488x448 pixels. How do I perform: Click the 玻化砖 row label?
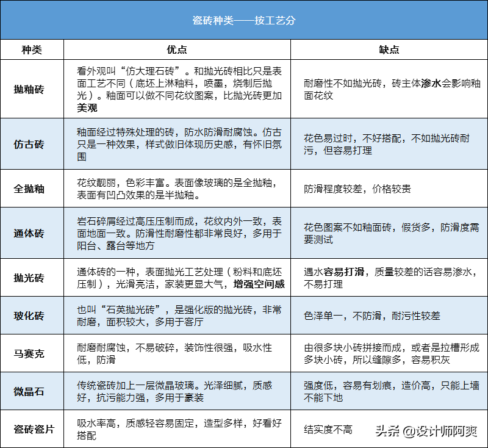[29, 316]
